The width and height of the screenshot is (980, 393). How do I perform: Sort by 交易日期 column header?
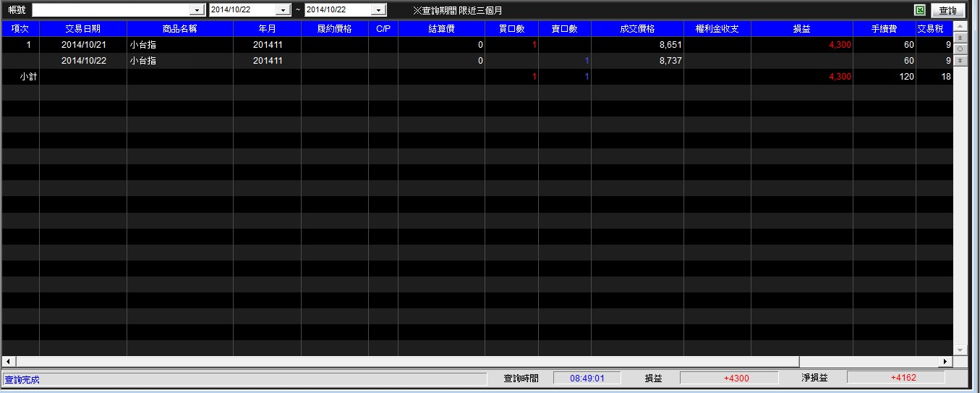pos(83,29)
